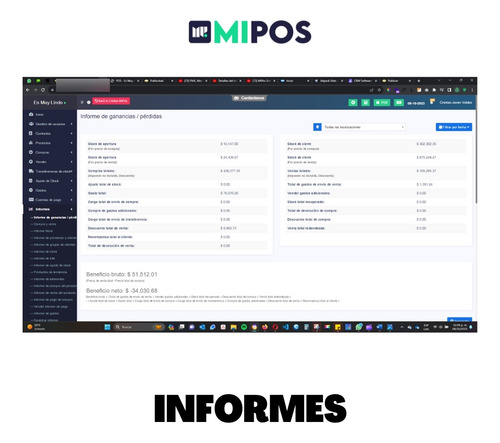Screen dimensions: 500x443
Task: Click the Contactos address book icon
Action: tap(31, 133)
